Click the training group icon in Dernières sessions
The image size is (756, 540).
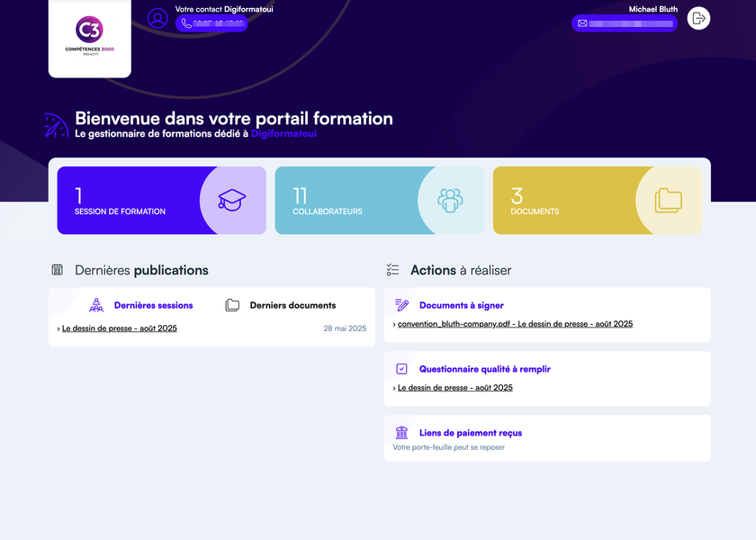pos(96,305)
